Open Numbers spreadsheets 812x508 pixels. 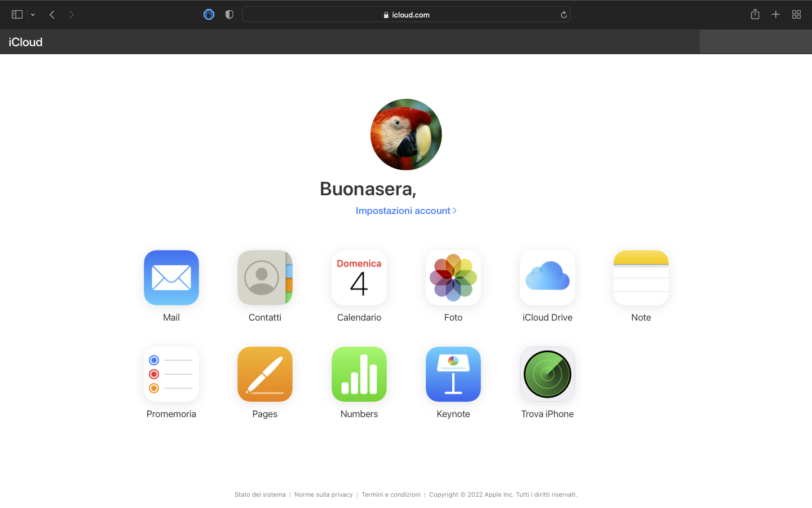coord(359,374)
